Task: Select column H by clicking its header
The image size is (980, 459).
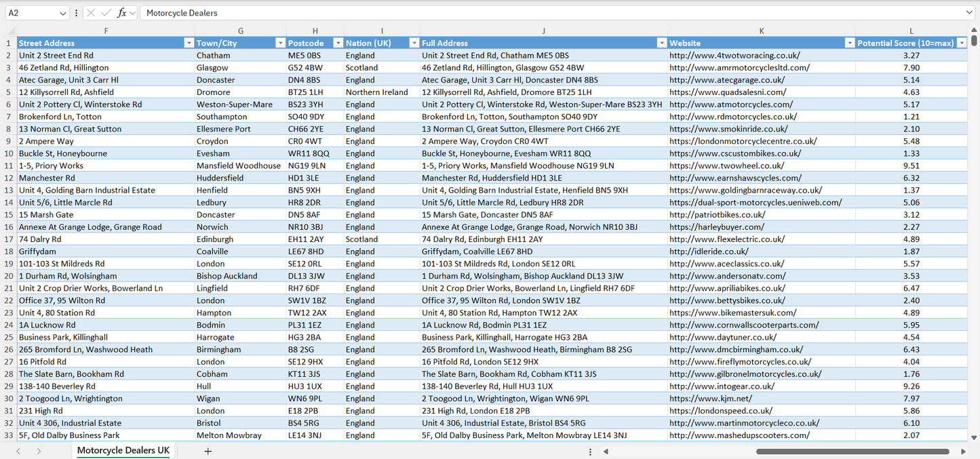Action: pos(315,31)
